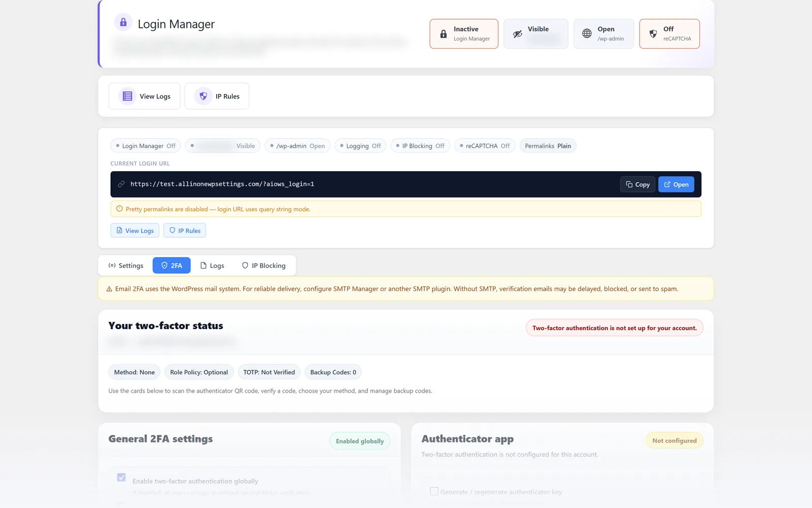Click the shield icon in reCAPTCHA Off card
Viewport: 812px width, 508px height.
click(653, 34)
